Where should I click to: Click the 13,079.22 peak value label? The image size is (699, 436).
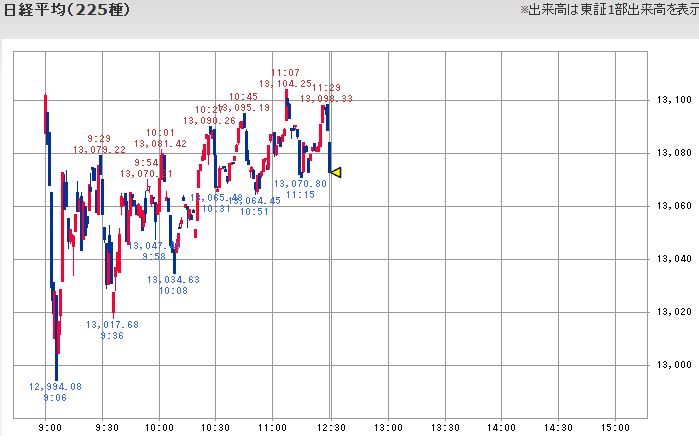pos(99,150)
